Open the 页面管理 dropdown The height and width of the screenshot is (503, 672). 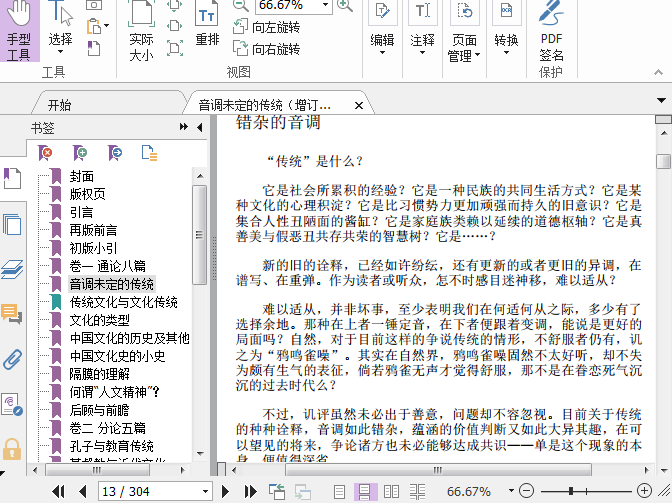point(465,31)
